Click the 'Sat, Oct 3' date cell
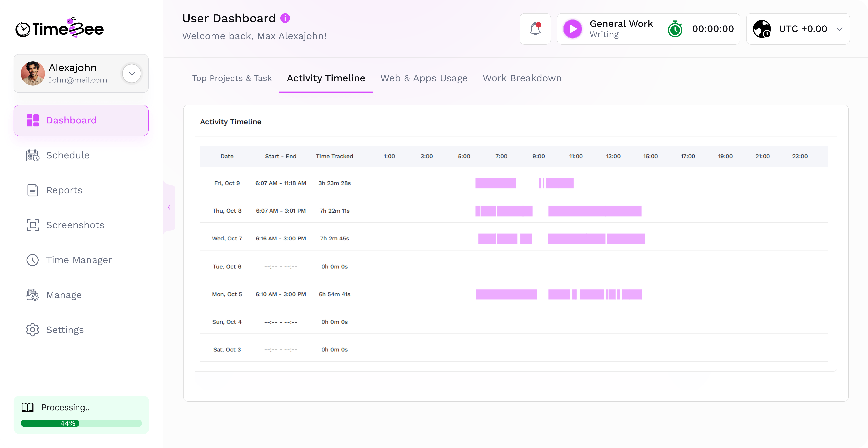Image resolution: width=868 pixels, height=448 pixels. click(227, 350)
